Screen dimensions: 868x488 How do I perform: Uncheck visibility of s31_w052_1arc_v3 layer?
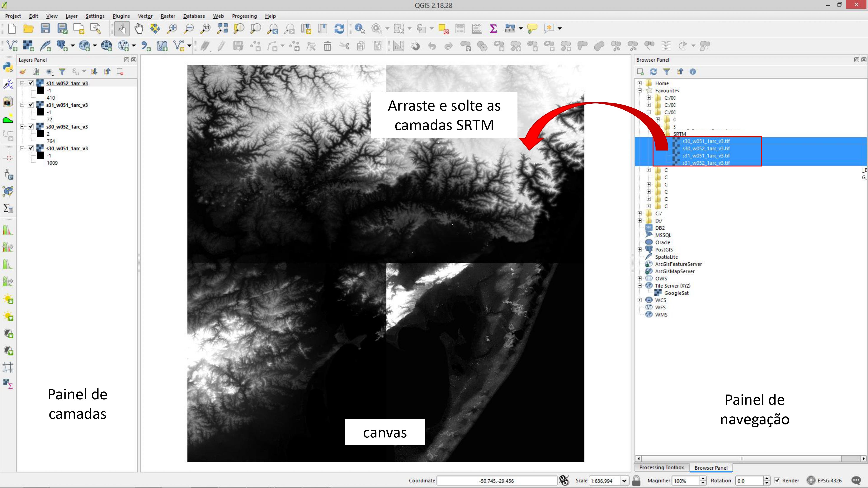31,83
